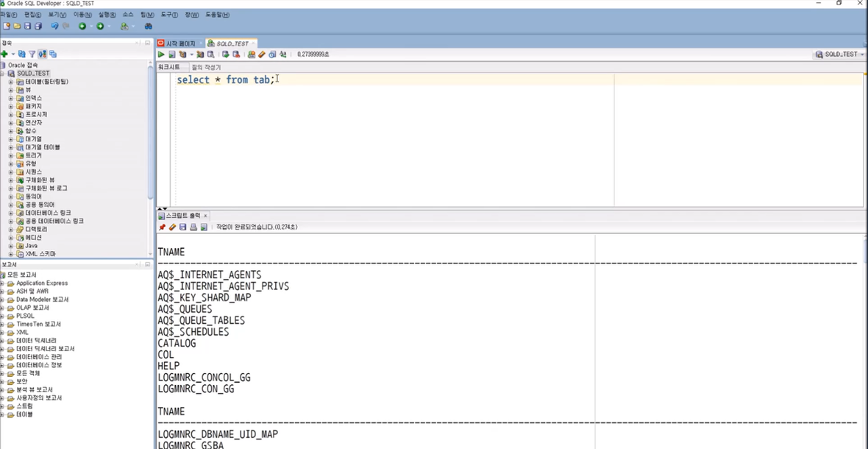
Task: Switch to the 질의 작성기 sub-tab
Action: (x=206, y=67)
